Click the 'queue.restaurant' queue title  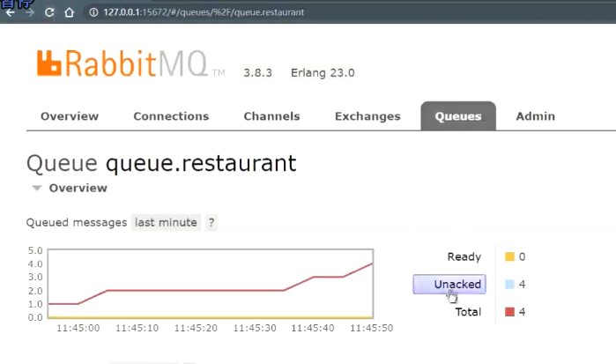pos(201,163)
